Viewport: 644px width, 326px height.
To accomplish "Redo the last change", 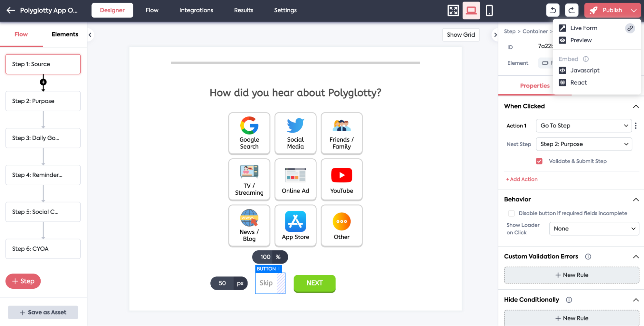I will [x=572, y=10].
